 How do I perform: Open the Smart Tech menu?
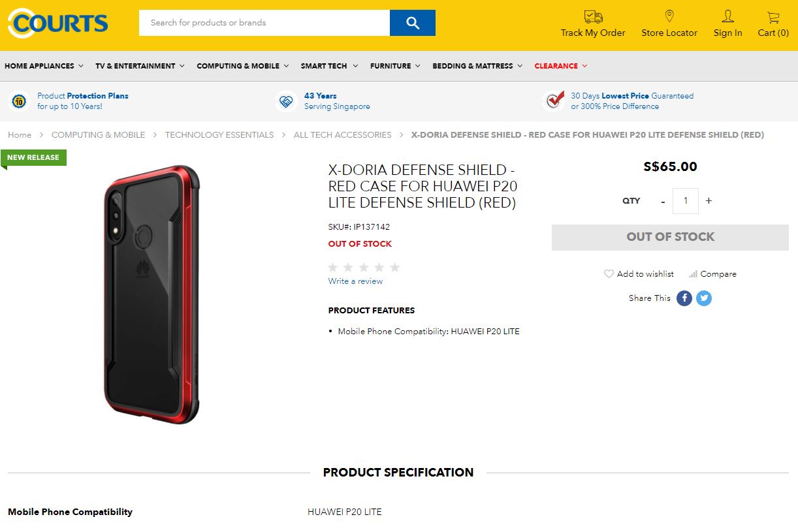coord(329,66)
